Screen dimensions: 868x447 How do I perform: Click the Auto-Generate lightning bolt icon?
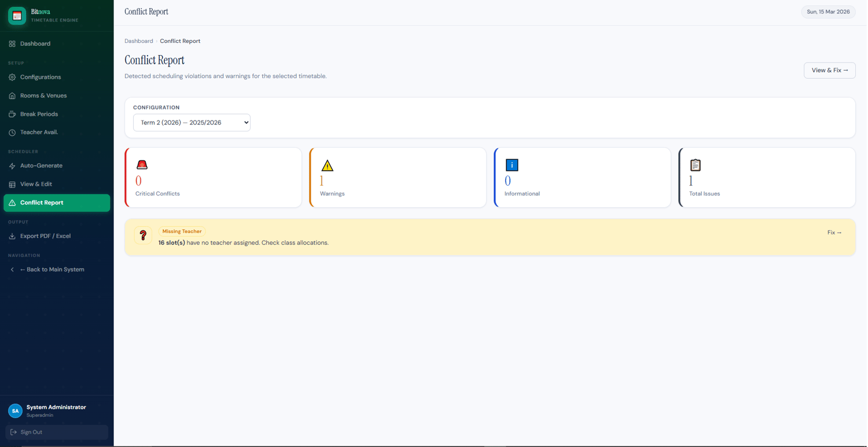pyautogui.click(x=12, y=166)
